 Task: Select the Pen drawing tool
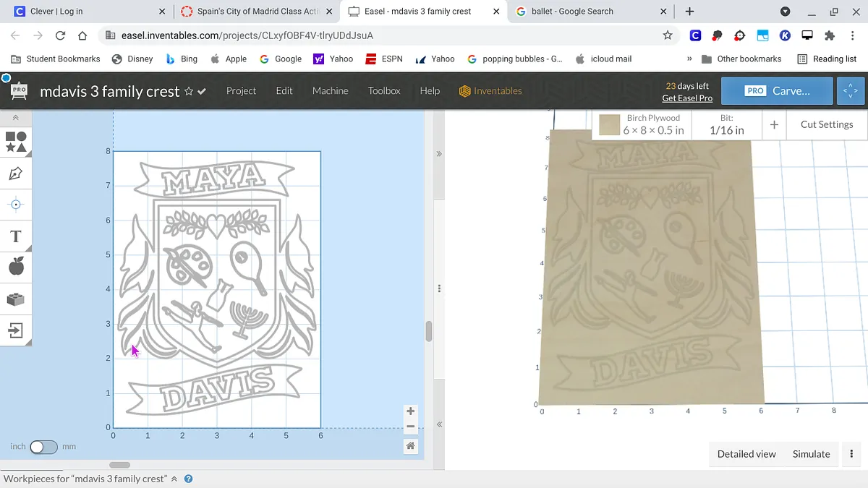pos(16,174)
